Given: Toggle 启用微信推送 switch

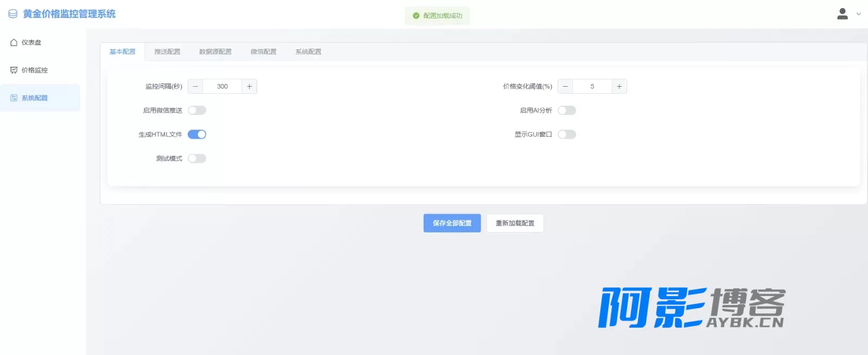Looking at the screenshot, I should pos(197,111).
